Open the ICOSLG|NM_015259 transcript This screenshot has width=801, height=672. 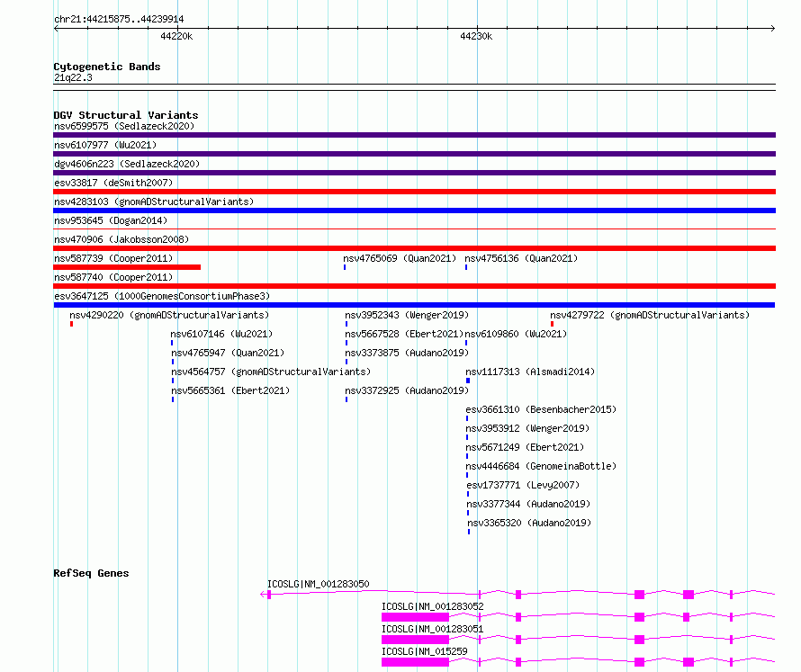click(425, 651)
